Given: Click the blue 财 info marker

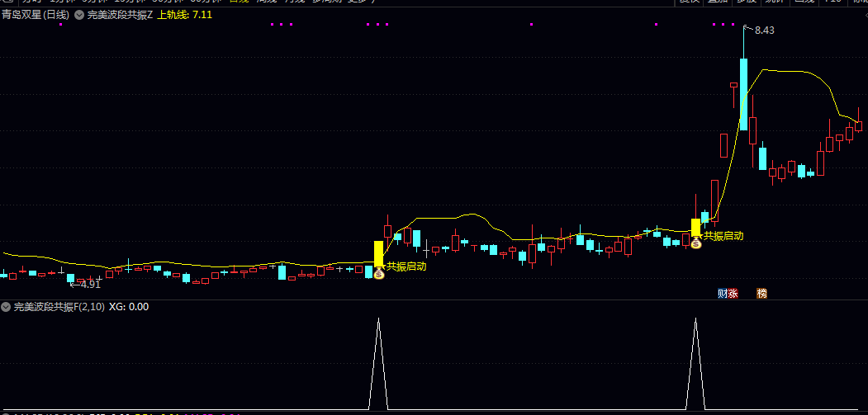Looking at the screenshot, I should click(x=723, y=294).
